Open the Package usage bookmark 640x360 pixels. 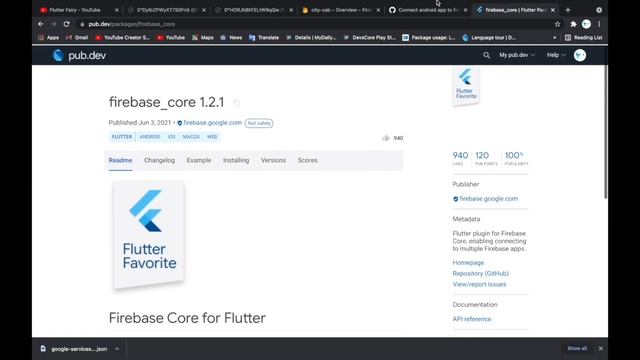point(429,38)
